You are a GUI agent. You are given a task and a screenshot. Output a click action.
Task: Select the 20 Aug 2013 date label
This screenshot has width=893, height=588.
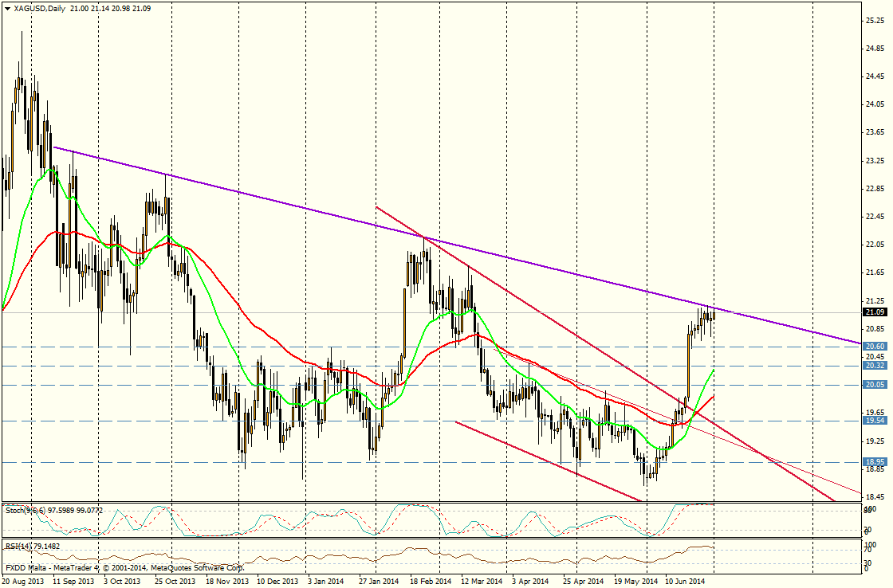click(23, 582)
